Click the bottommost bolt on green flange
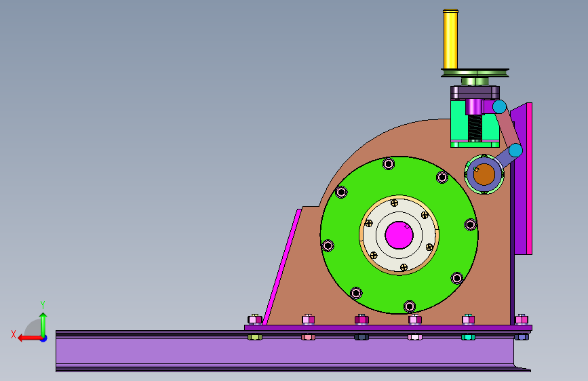This screenshot has width=588, height=381. pyautogui.click(x=410, y=306)
